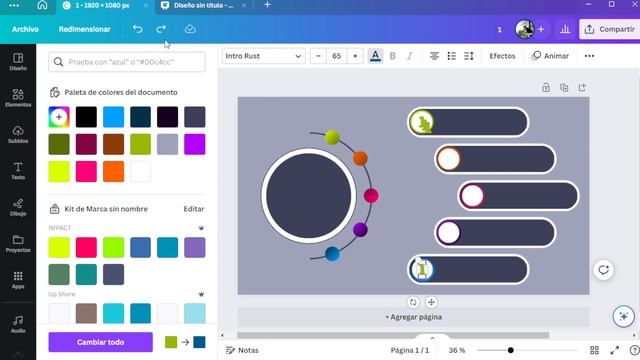640x360 pixels.
Task: Click the cloud save status icon
Action: [x=190, y=29]
